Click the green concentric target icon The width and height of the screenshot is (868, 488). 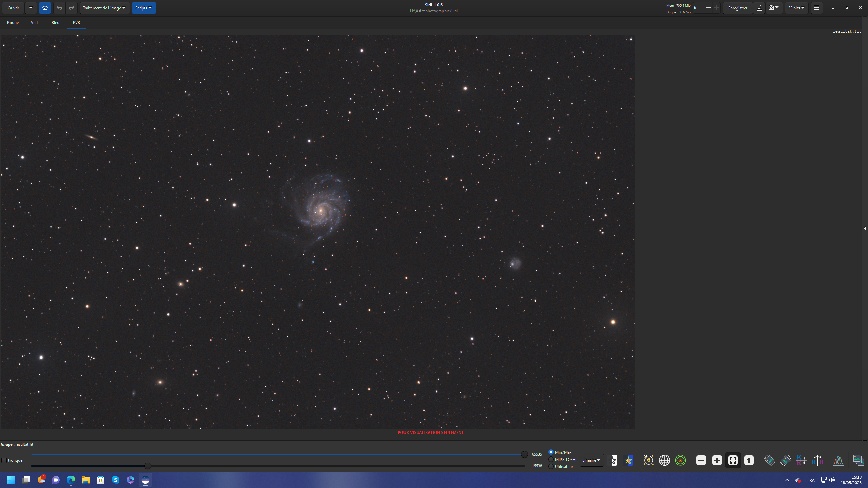[x=680, y=460]
